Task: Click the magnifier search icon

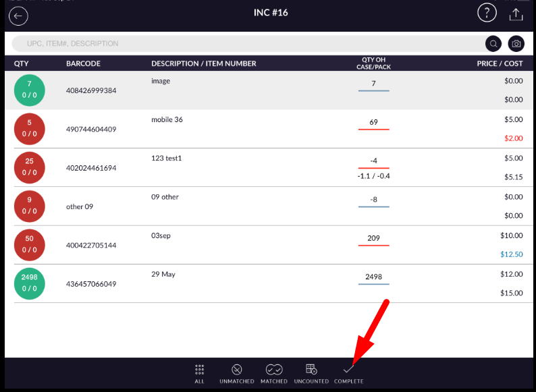Action: pos(493,44)
